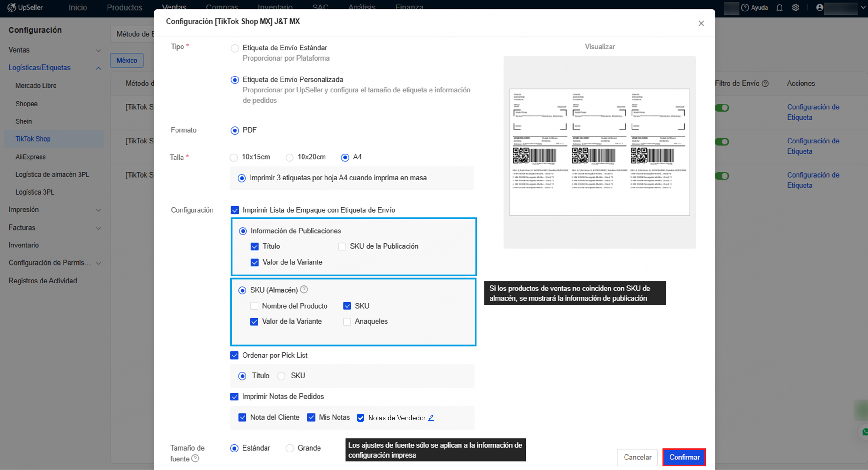The width and height of the screenshot is (868, 470).
Task: Click the Confirmar button
Action: [x=685, y=457]
